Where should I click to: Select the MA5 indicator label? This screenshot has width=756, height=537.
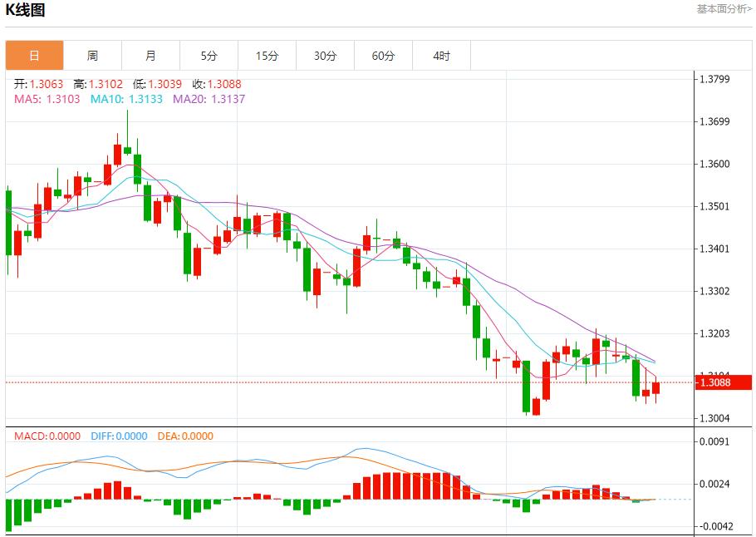click(x=47, y=99)
